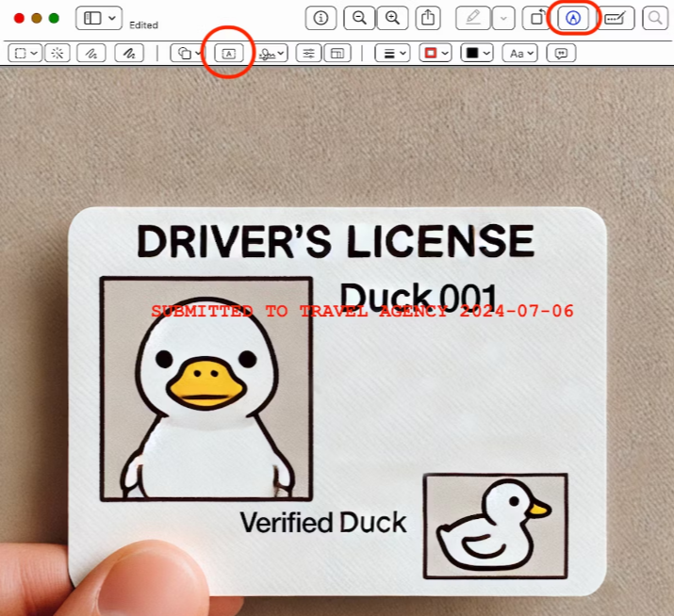Click the large duck portrait on the license
Image resolution: width=674 pixels, height=616 pixels.
[206, 389]
